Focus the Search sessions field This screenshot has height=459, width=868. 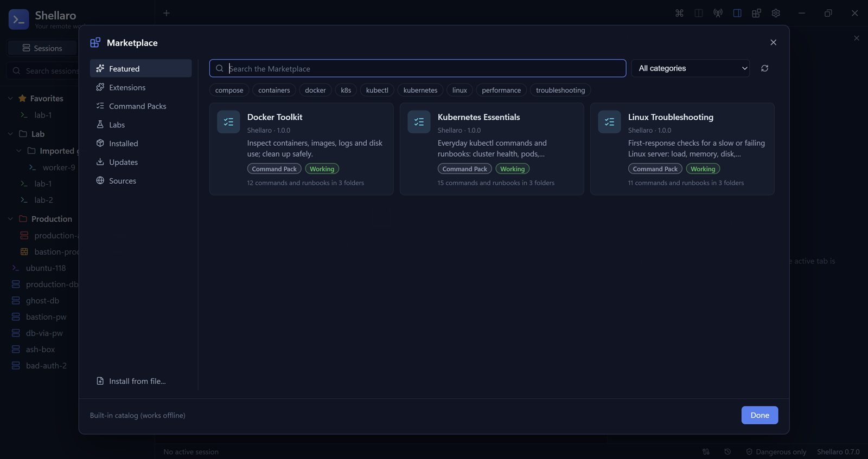click(x=43, y=71)
